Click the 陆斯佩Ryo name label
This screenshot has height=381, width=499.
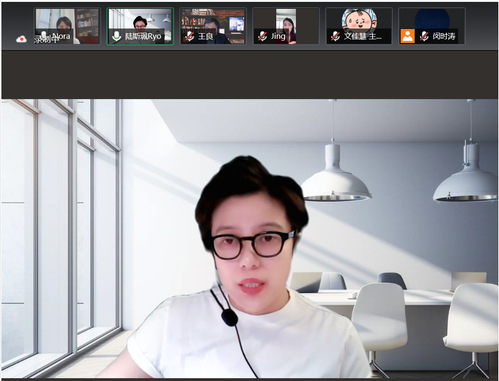tap(143, 36)
